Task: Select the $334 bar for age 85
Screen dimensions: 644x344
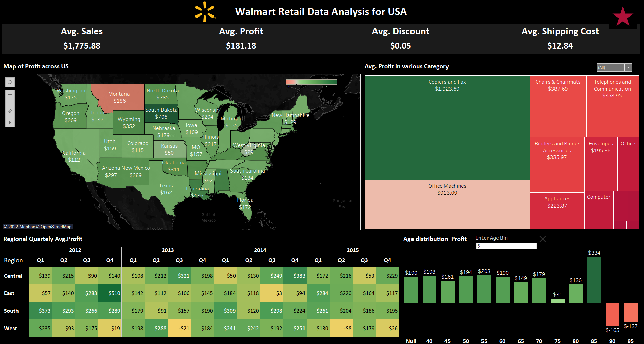Action: tap(594, 280)
